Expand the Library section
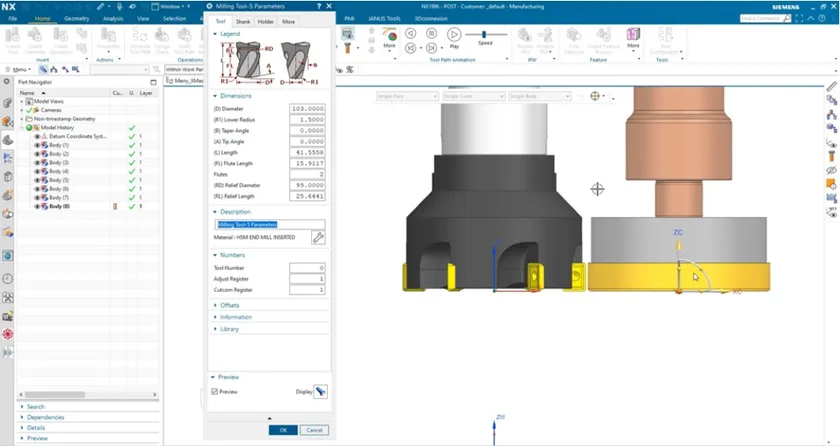Screen dimensions: 840x446 [215, 329]
